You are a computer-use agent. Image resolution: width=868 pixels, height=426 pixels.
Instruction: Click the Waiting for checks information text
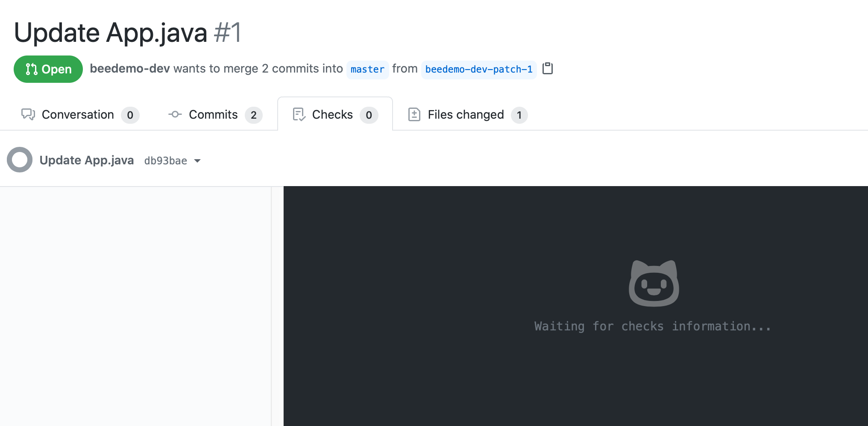point(653,327)
